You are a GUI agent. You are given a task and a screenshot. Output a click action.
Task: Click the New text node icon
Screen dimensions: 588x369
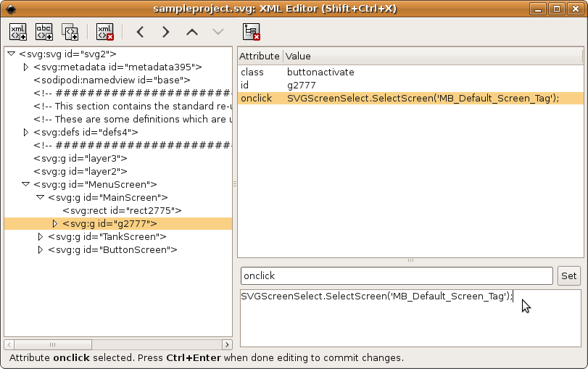click(x=44, y=32)
